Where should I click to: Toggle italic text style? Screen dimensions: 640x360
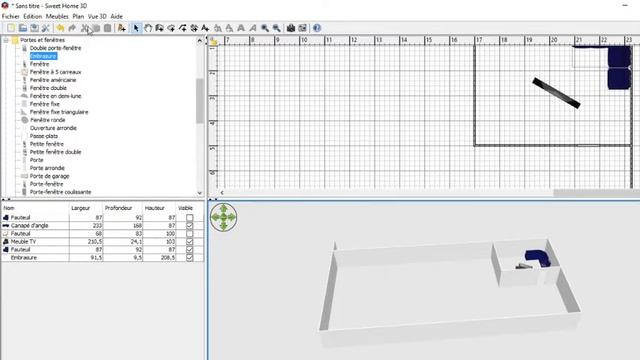[253, 28]
